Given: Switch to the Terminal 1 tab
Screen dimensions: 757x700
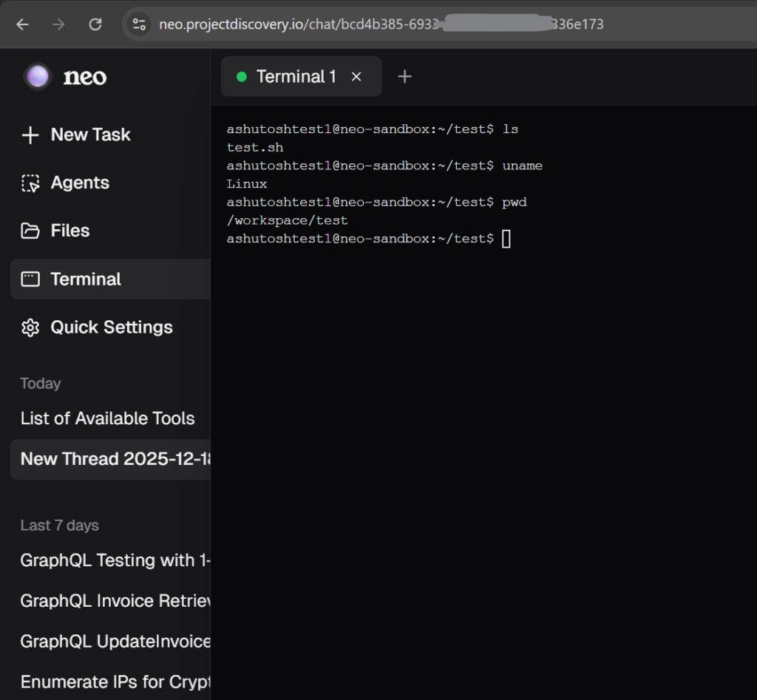Looking at the screenshot, I should click(296, 77).
